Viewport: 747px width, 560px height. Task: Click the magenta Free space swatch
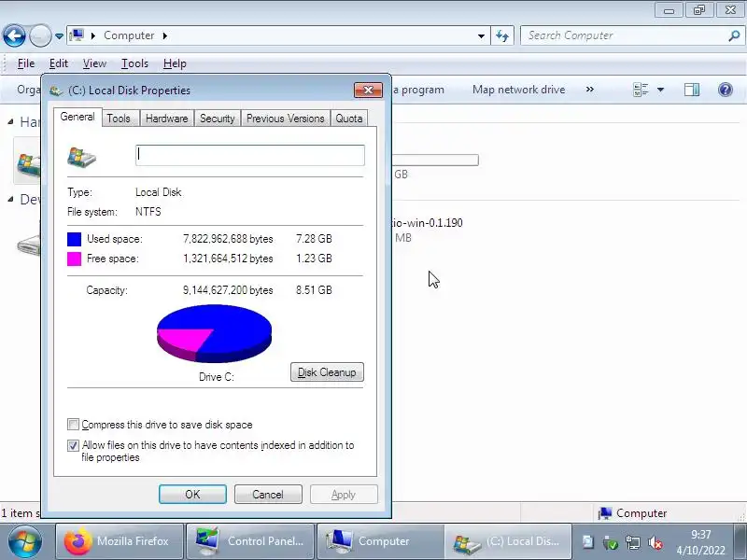75,259
